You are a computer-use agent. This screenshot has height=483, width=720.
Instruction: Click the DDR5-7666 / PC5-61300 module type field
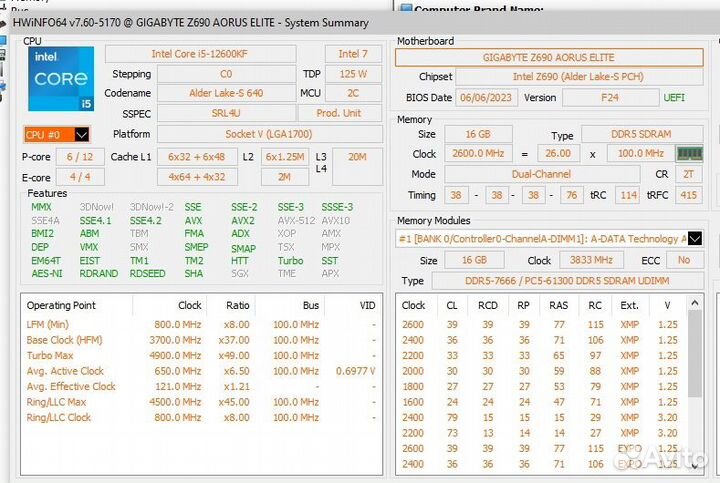[567, 281]
